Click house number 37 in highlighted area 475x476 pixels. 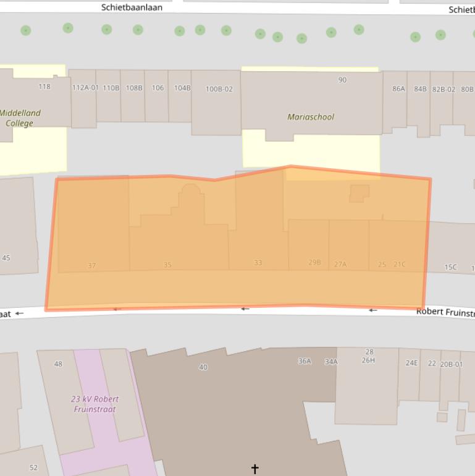(x=92, y=266)
